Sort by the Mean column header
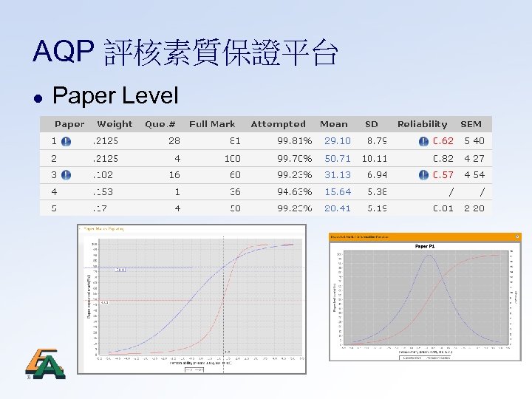532x399 pixels. click(333, 124)
